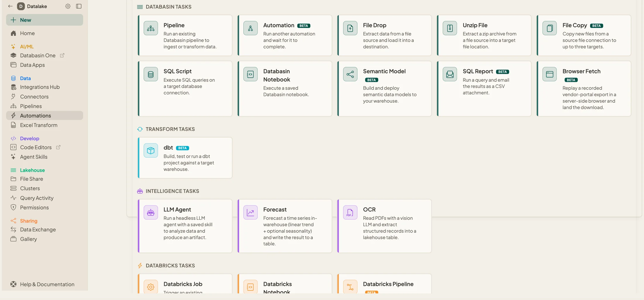The image size is (644, 300).
Task: Click external link icon beside Code Editors
Action: tap(58, 147)
